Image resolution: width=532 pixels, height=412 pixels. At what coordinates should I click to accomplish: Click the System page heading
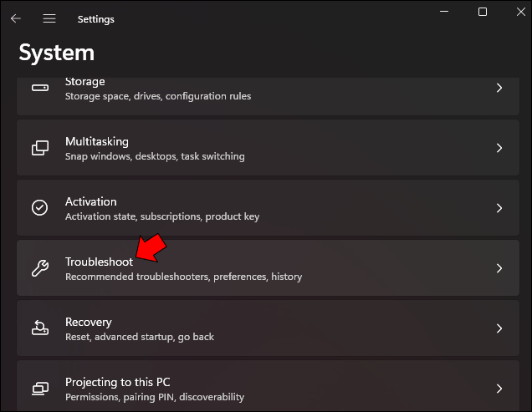pyautogui.click(x=57, y=53)
